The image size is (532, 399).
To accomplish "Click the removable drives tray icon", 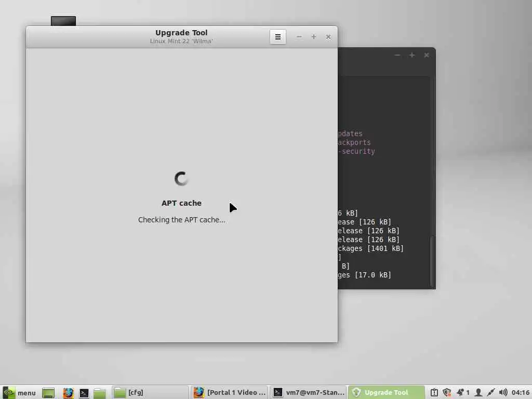I will (x=434, y=393).
